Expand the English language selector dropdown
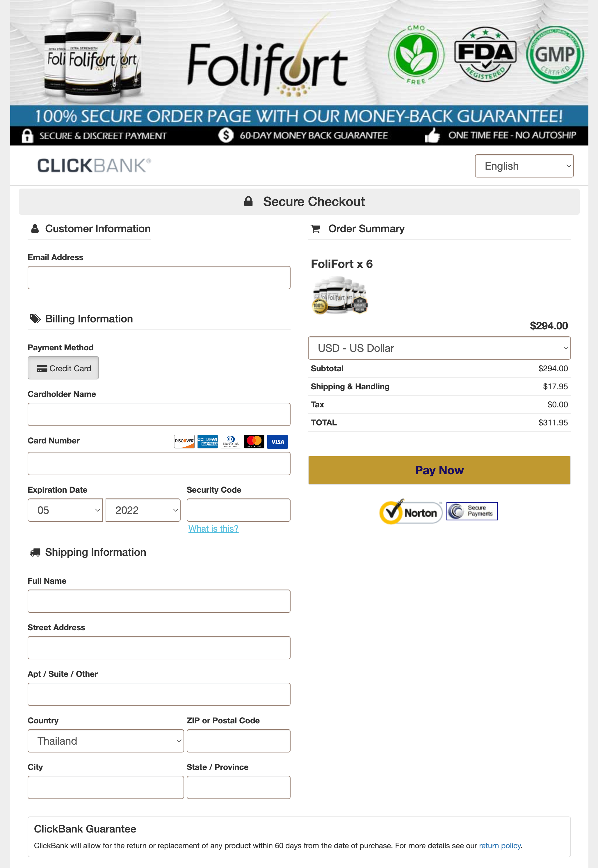 click(x=524, y=166)
